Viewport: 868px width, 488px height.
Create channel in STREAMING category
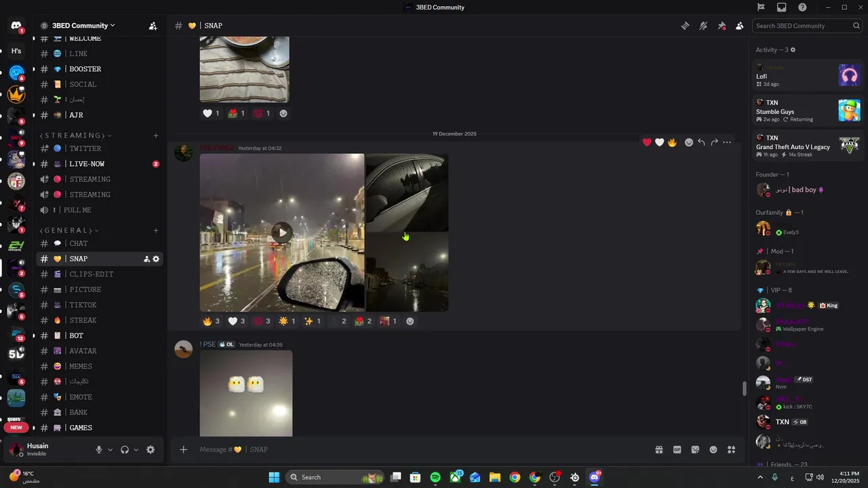click(x=156, y=136)
